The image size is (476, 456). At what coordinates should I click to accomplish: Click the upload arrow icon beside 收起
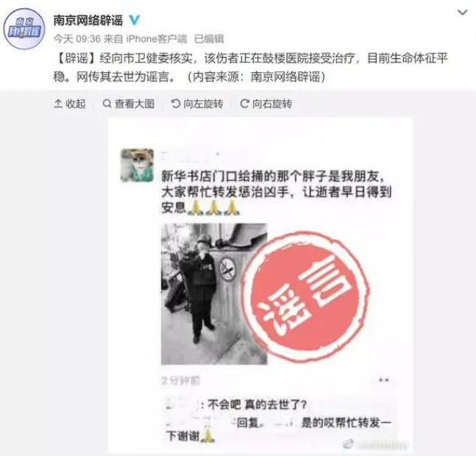point(58,104)
